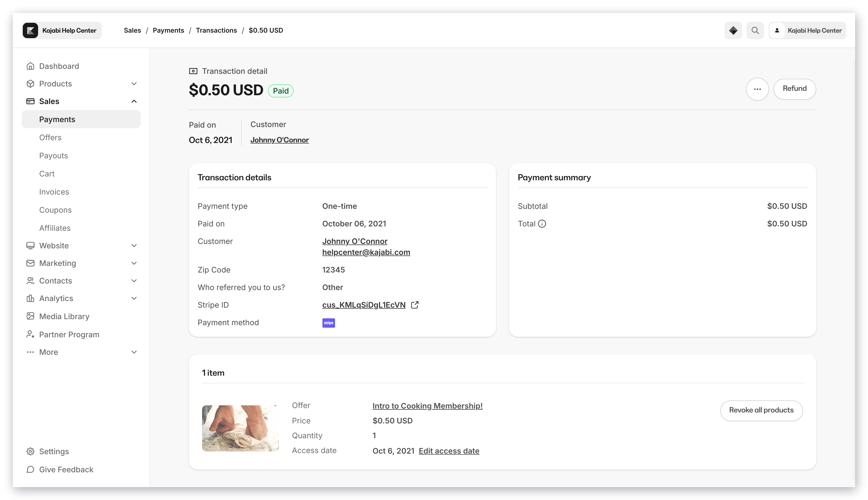The width and height of the screenshot is (868, 500).
Task: Click Edit access date link
Action: (449, 451)
